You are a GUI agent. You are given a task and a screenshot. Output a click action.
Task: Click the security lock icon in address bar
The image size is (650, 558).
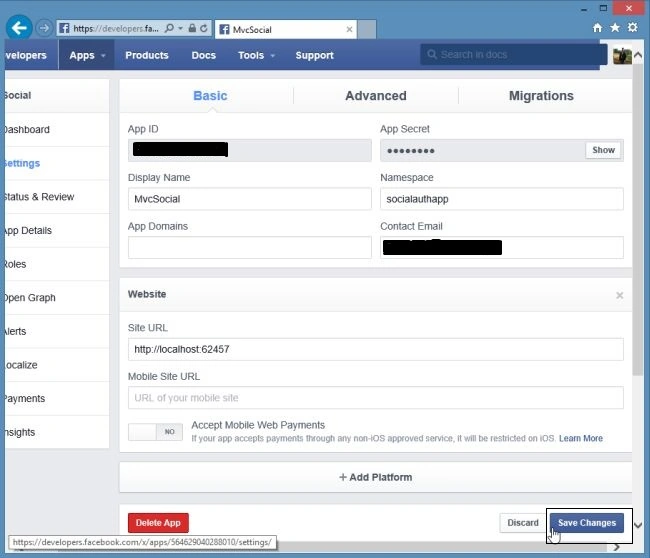click(192, 28)
